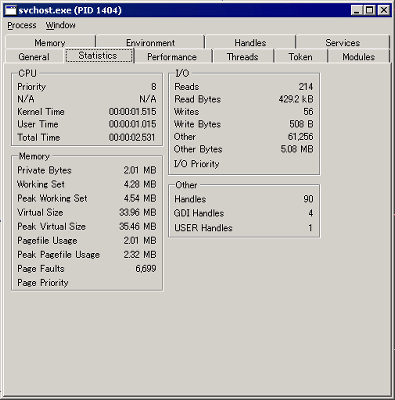Maximize the svchost.exe window
This screenshot has width=395, height=400.
point(369,10)
